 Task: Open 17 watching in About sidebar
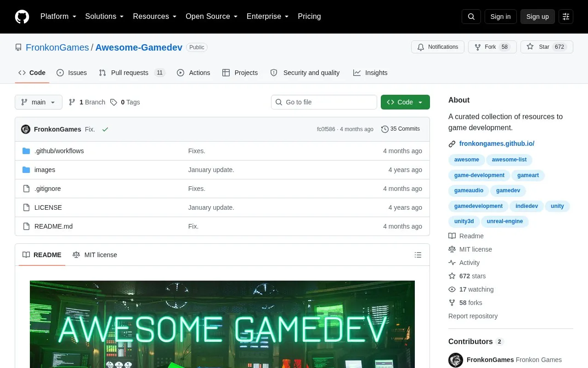(x=471, y=289)
